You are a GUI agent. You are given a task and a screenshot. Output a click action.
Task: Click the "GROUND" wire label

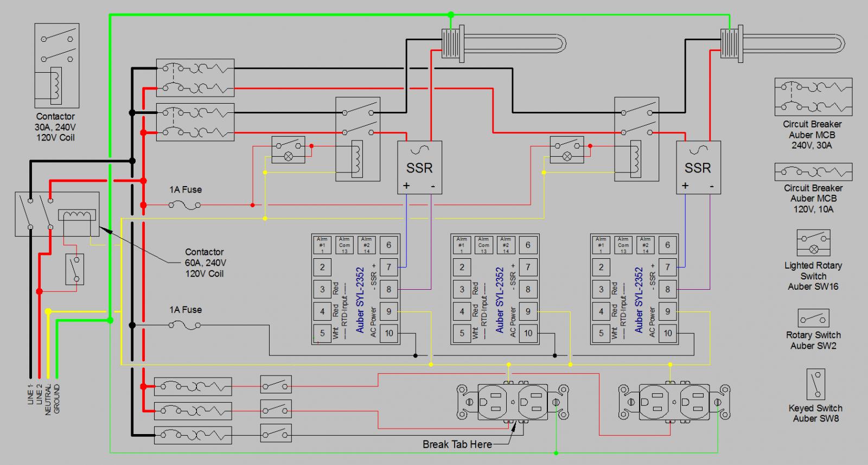(x=57, y=399)
